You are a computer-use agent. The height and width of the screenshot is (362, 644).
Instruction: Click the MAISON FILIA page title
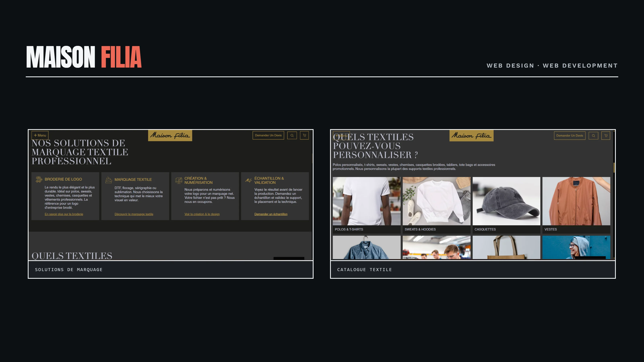pyautogui.click(x=84, y=57)
